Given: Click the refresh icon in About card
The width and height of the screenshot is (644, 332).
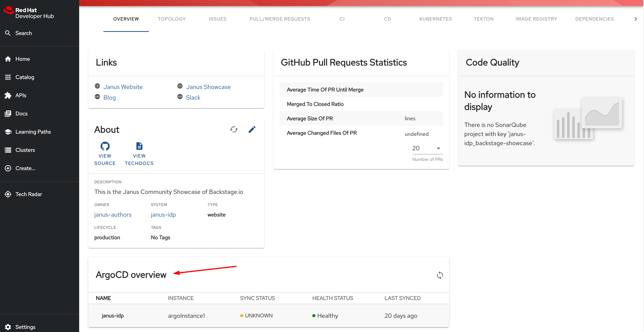Looking at the screenshot, I should point(234,129).
